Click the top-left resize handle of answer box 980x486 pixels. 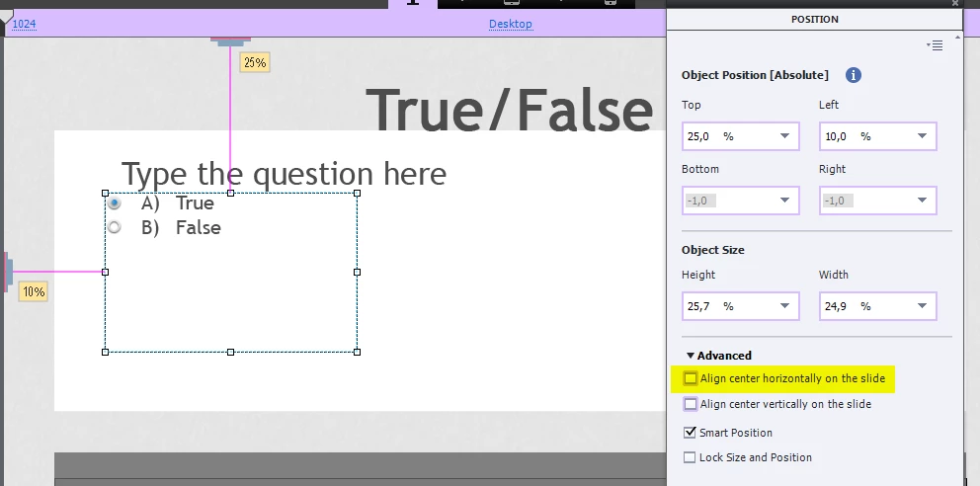point(105,193)
